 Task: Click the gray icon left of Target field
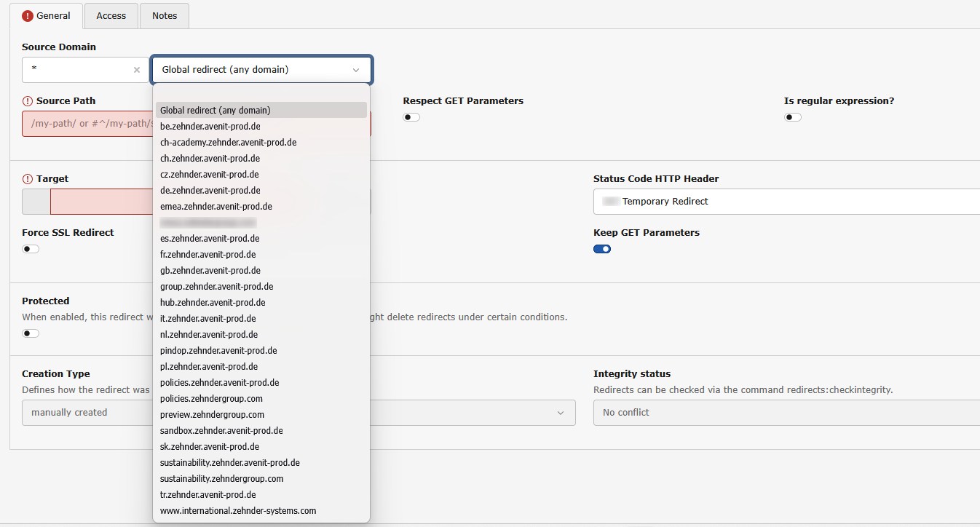pos(36,202)
